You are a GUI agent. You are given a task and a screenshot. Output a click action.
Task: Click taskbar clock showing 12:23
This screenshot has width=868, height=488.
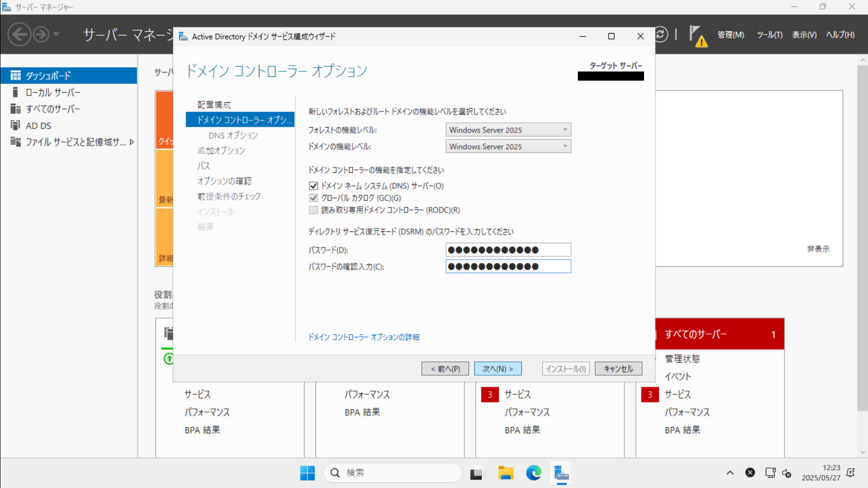[821, 473]
